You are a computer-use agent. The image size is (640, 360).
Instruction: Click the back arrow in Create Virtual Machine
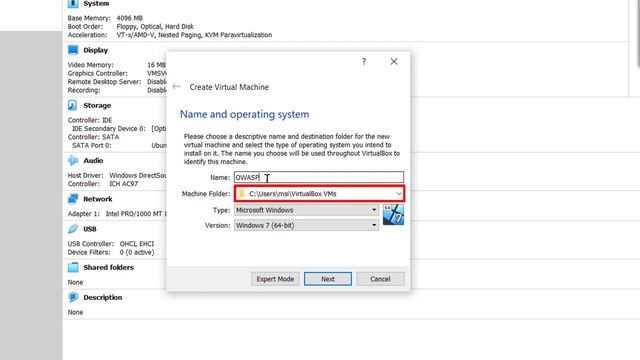point(176,87)
